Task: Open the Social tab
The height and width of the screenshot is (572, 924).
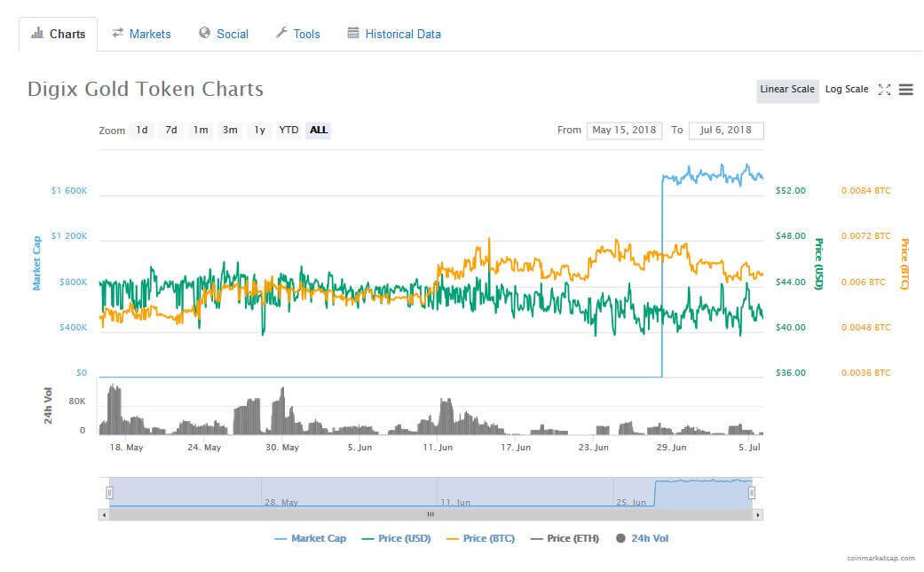Action: click(224, 35)
